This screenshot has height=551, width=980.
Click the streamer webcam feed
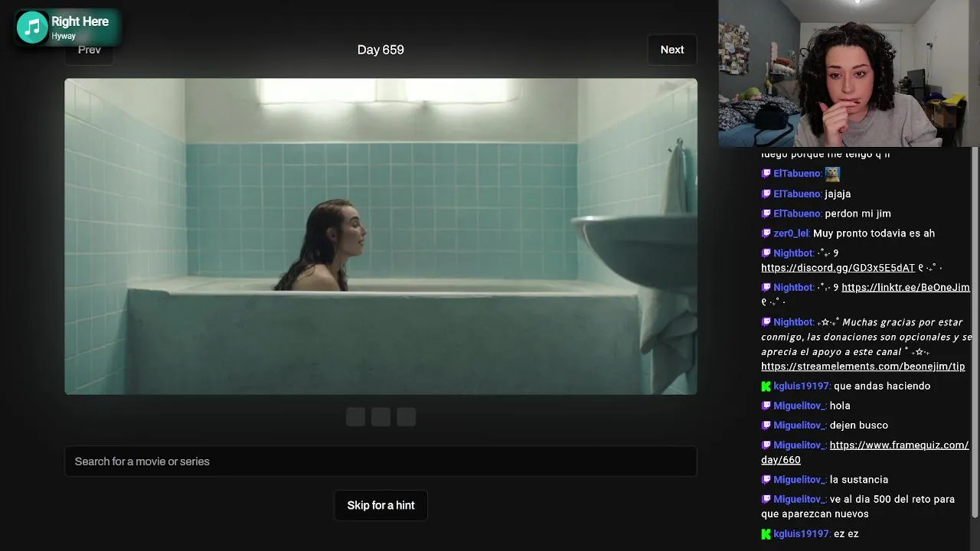pos(849,73)
